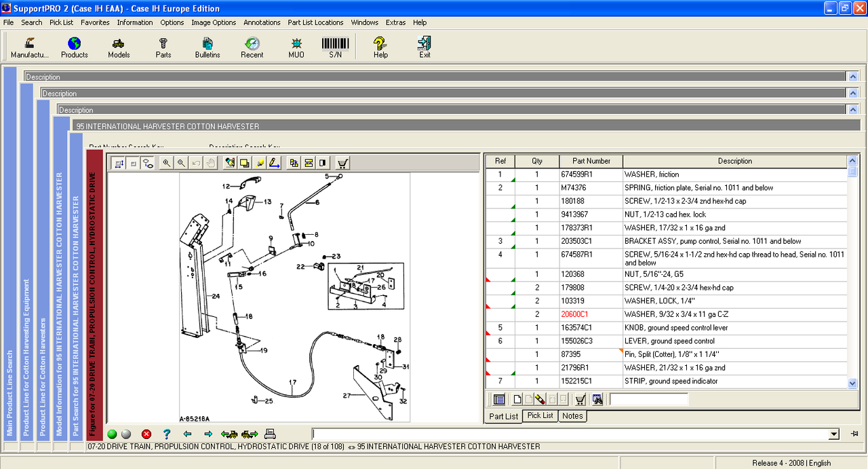Screen dimensions: 868x469
Task: Toggle the tile layout button
Action: click(294, 163)
